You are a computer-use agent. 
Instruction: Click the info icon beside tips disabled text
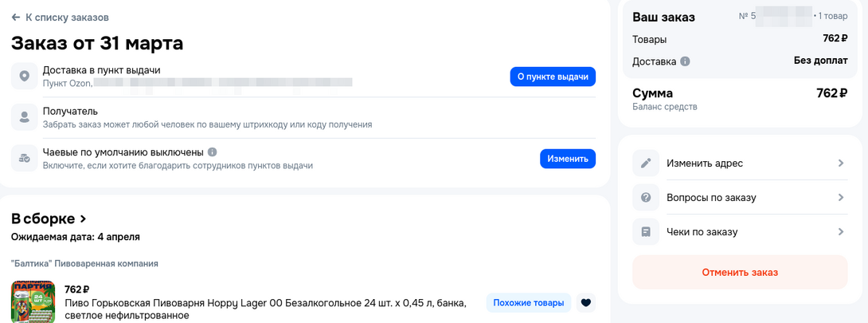pos(212,152)
